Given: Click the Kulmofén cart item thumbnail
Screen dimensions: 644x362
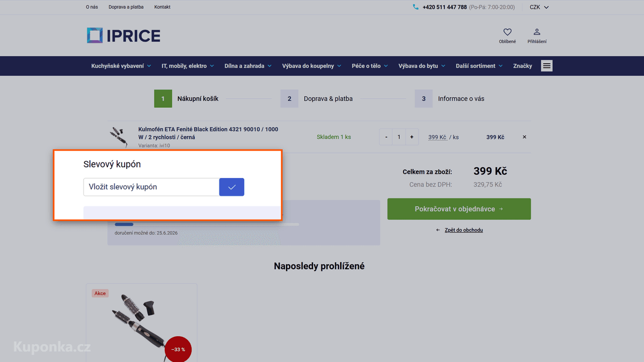Looking at the screenshot, I should 119,137.
